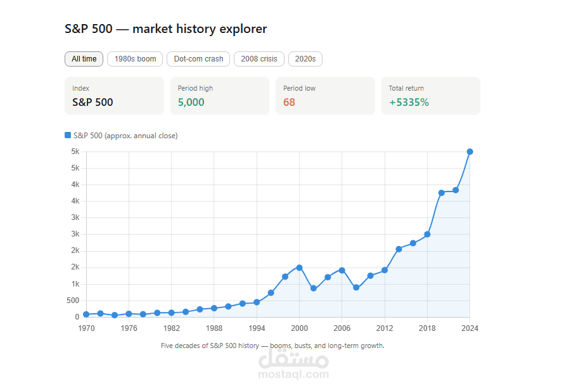
Task: Click the 2000 dot-com peak data point
Action: point(299,268)
